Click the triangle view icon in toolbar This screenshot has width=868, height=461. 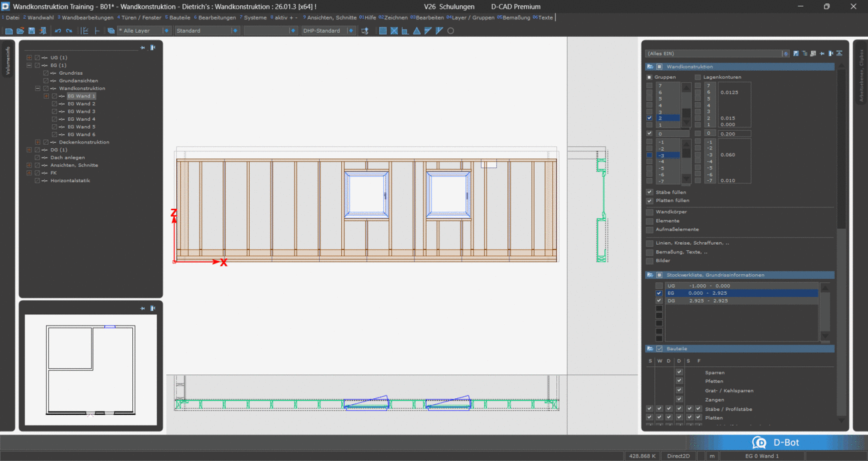pos(417,31)
